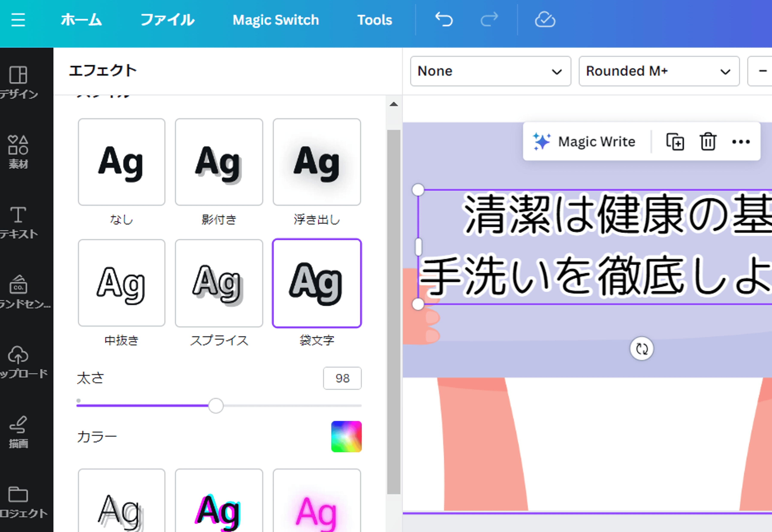Click the 太さ thickness slider handle
This screenshot has height=532, width=772.
coord(216,406)
